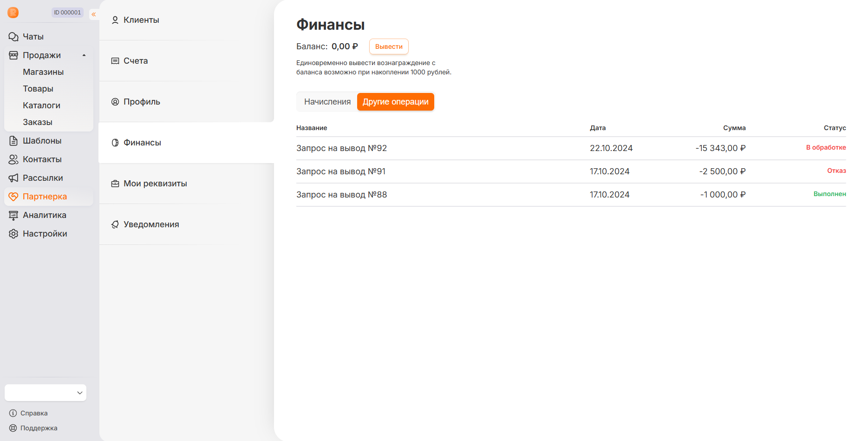868x441 pixels.
Task: Click the Название column header
Action: tap(312, 128)
